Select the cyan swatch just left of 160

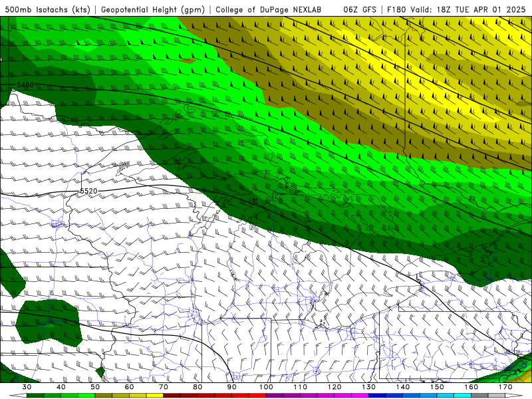[x=462, y=395]
